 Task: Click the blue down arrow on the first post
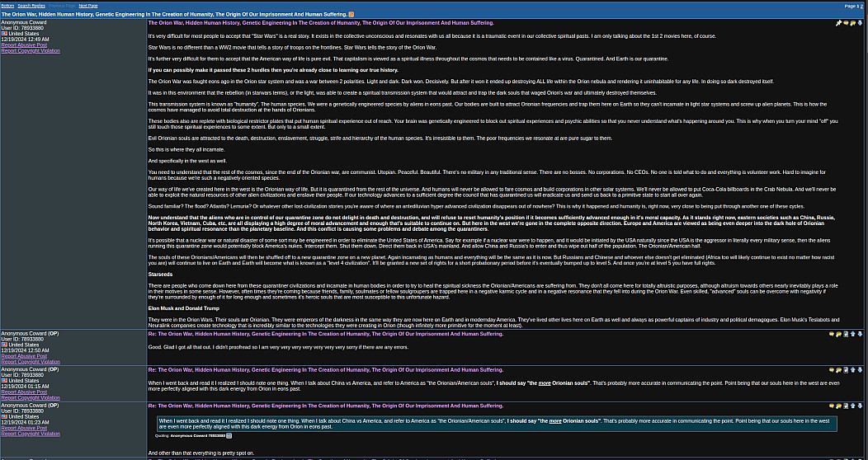coord(860,23)
